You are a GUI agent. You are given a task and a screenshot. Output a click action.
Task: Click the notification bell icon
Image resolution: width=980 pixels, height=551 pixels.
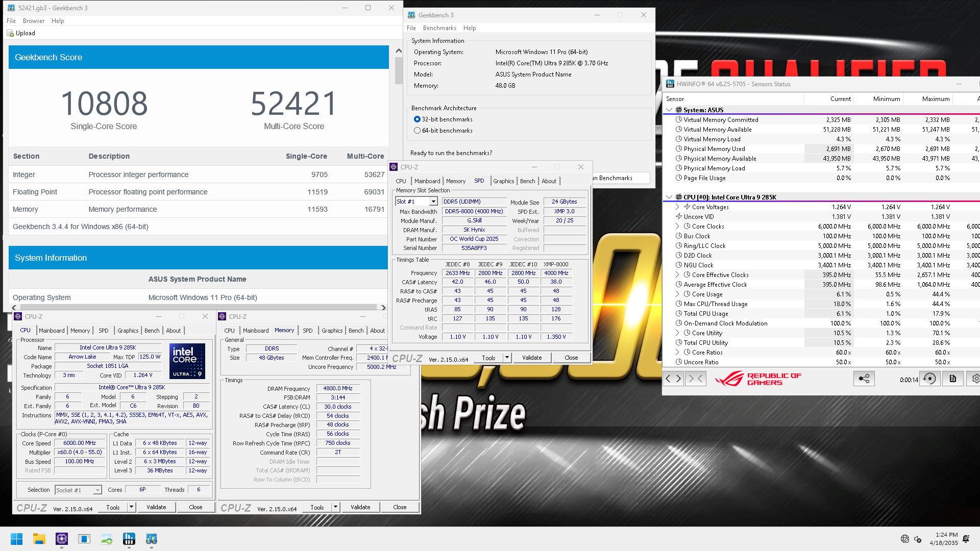pos(966,539)
